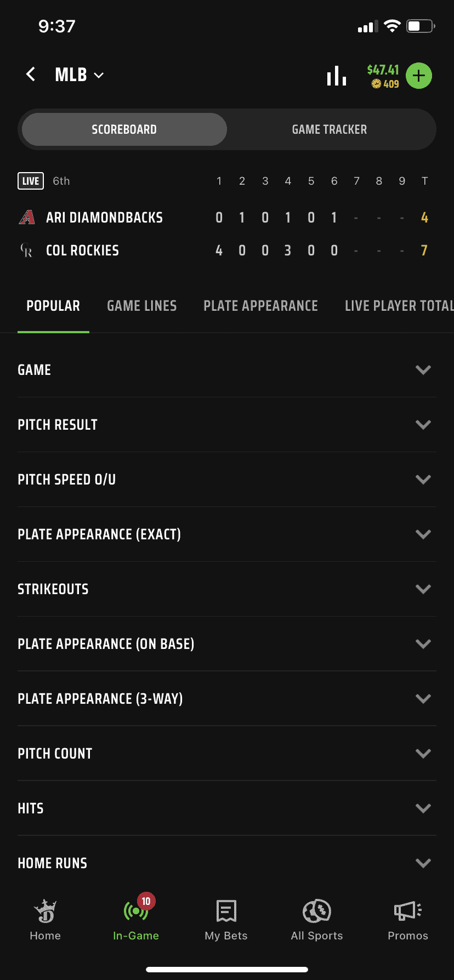Open the statistics bar chart icon
This screenshot has width=454, height=980.
[x=336, y=76]
